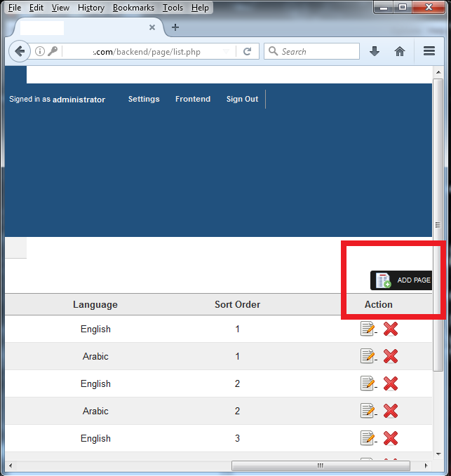451x476 pixels.
Task: Edit the English page with sort order 3
Action: pos(368,438)
